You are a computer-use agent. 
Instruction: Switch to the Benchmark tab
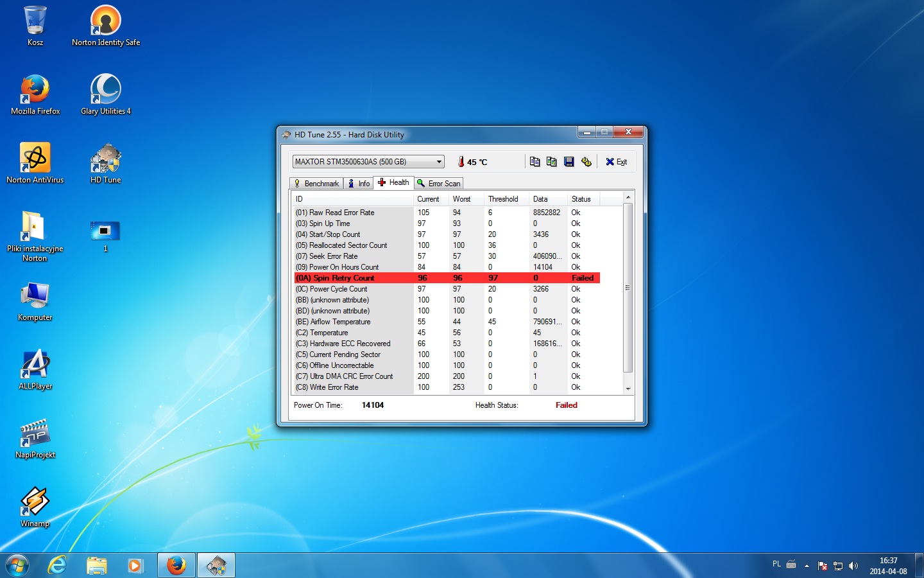click(x=316, y=184)
